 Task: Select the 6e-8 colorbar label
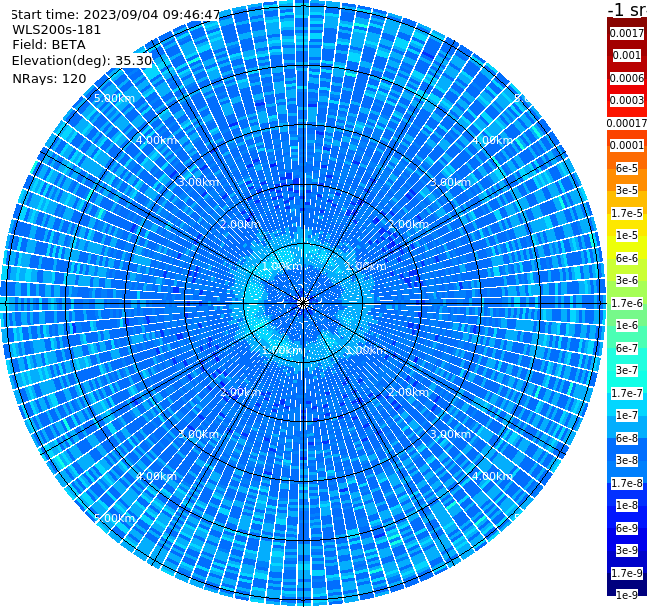[x=627, y=438]
